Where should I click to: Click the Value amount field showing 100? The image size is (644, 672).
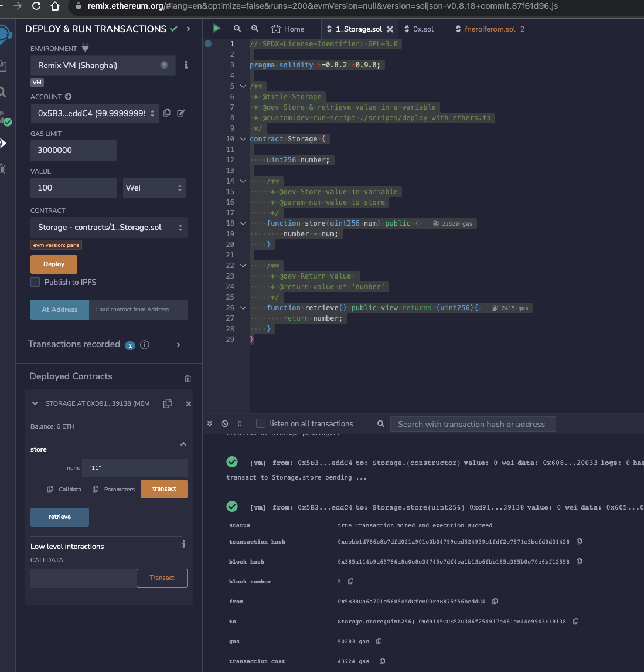point(73,188)
